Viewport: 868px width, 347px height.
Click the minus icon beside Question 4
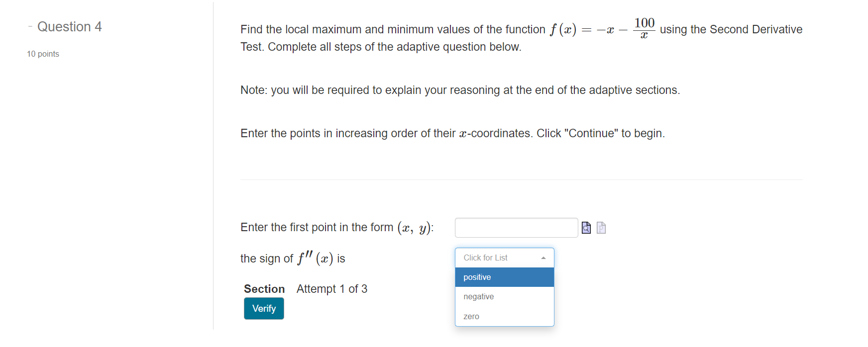click(30, 26)
